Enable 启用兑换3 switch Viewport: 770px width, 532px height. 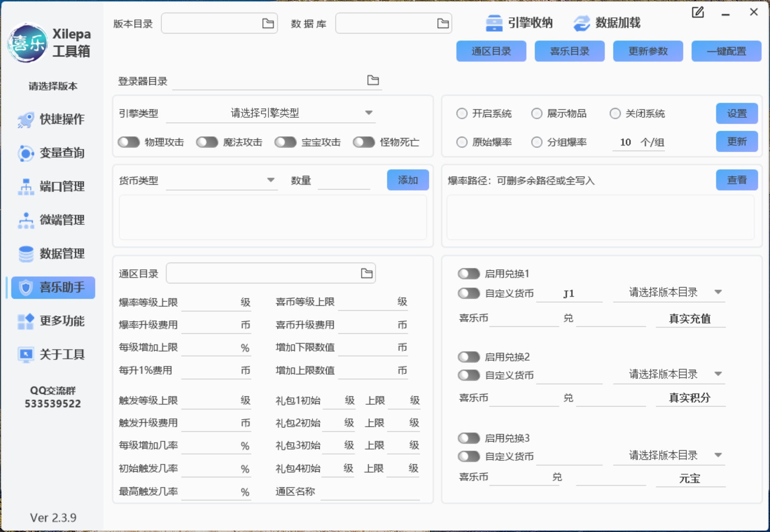point(469,438)
